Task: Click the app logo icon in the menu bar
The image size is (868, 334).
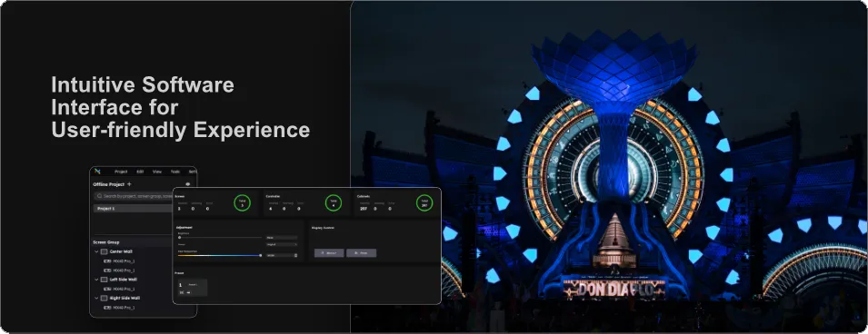Action: coord(97,172)
